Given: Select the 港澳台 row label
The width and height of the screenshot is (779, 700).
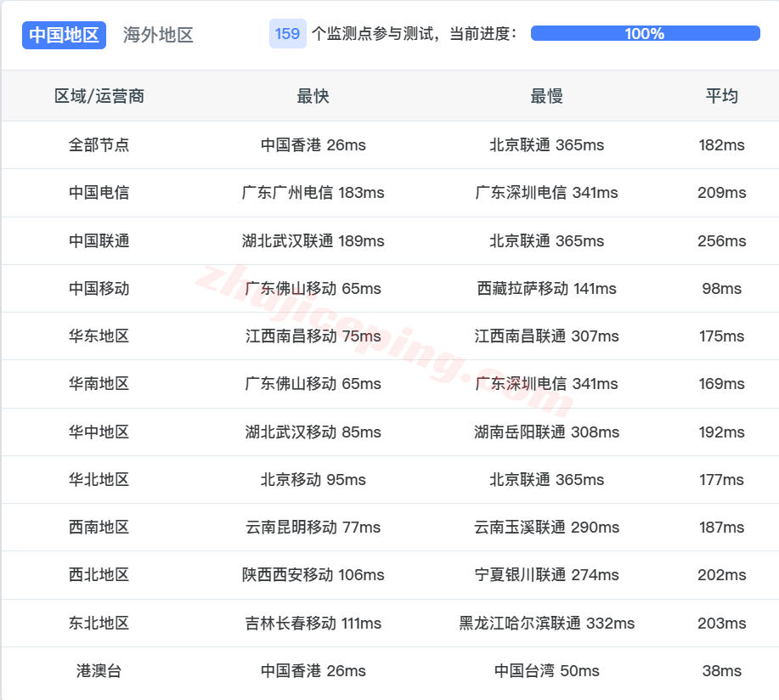Looking at the screenshot, I should (x=99, y=670).
